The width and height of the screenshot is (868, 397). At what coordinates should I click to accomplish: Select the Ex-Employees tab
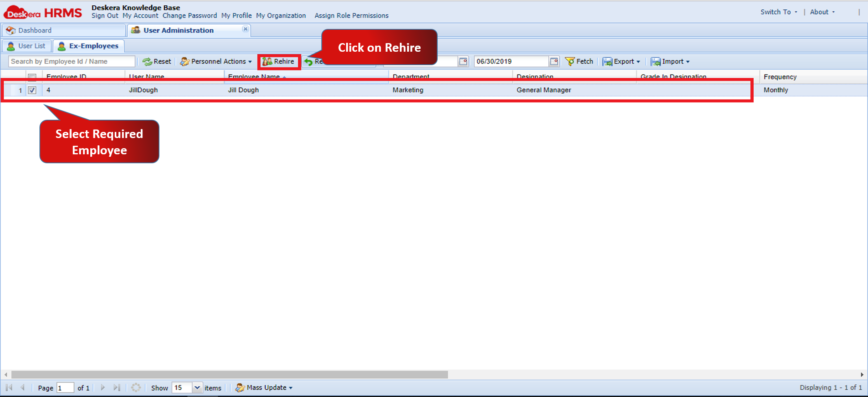click(89, 46)
